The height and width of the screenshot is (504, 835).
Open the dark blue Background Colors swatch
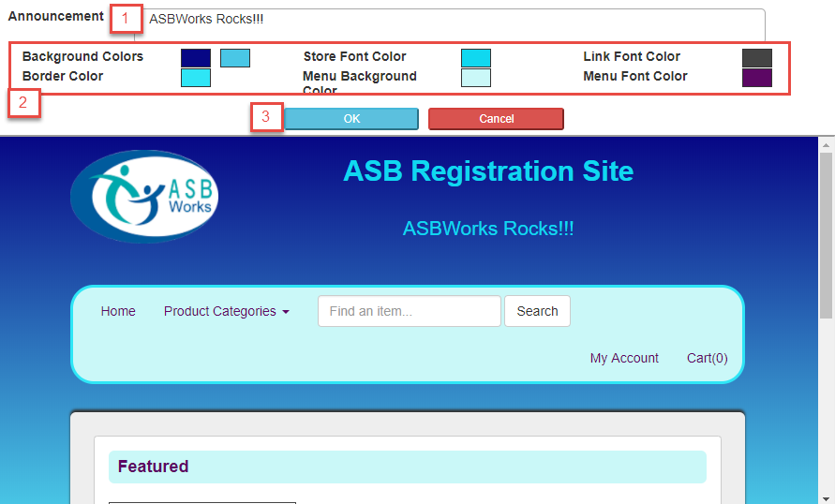[196, 58]
